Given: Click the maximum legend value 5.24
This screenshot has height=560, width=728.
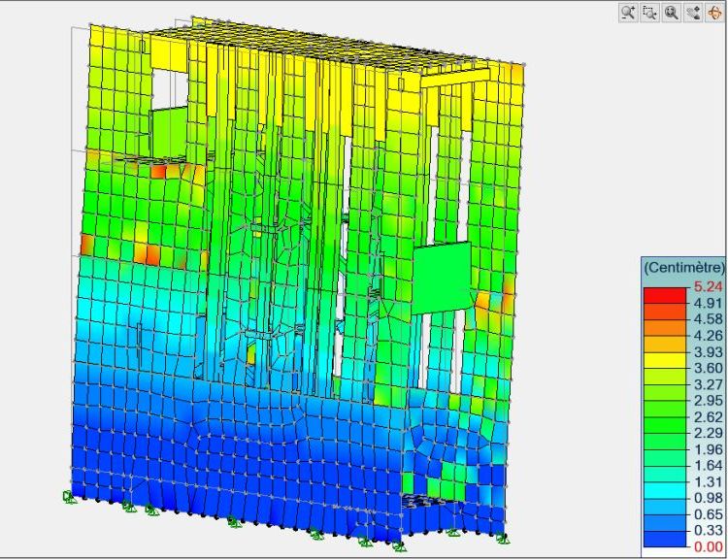Looking at the screenshot, I should (x=708, y=286).
